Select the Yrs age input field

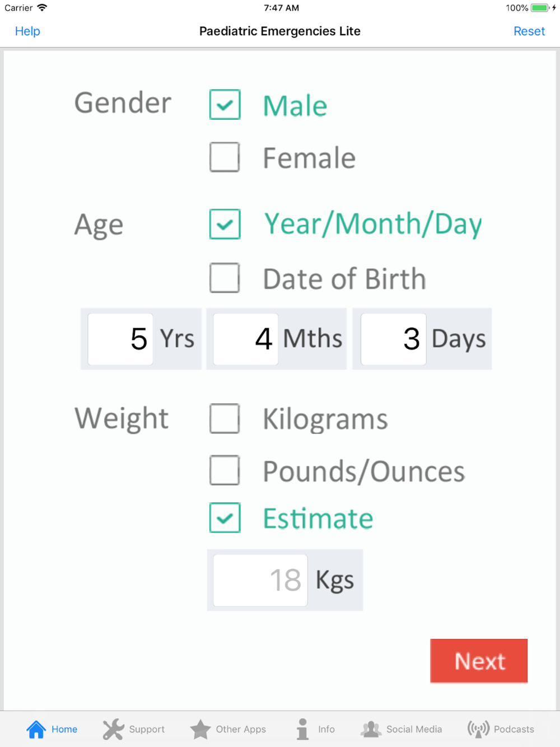click(120, 339)
